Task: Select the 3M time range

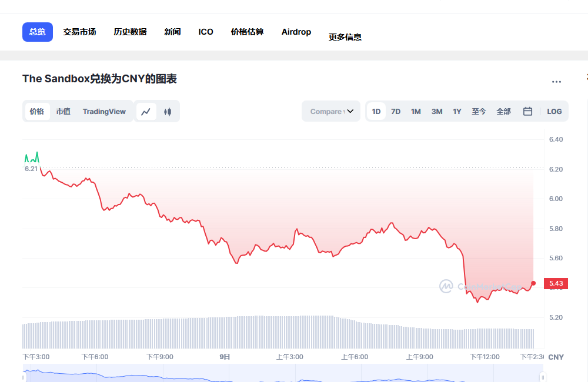Action: [437, 111]
